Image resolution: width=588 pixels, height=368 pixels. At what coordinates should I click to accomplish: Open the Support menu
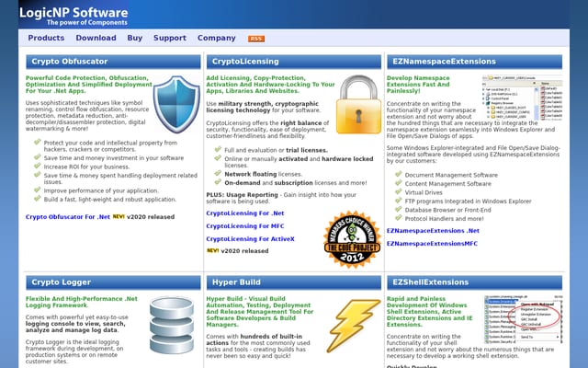[x=170, y=38]
